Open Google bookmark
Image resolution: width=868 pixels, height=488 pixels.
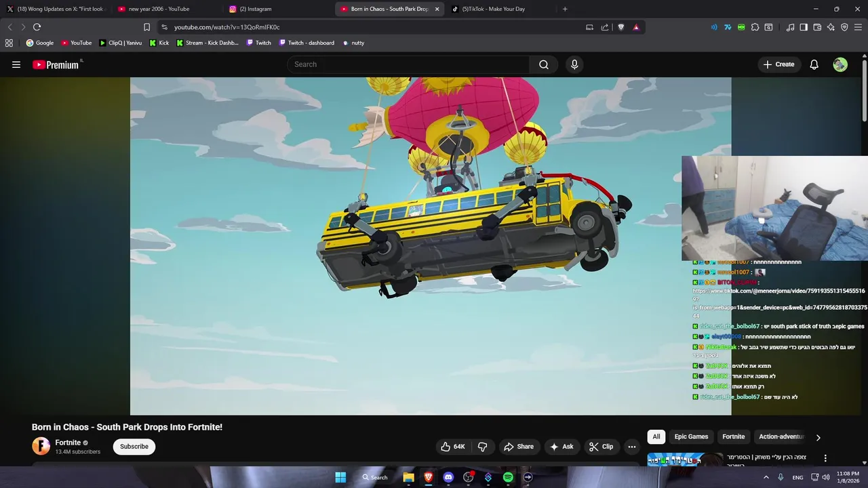(x=39, y=43)
